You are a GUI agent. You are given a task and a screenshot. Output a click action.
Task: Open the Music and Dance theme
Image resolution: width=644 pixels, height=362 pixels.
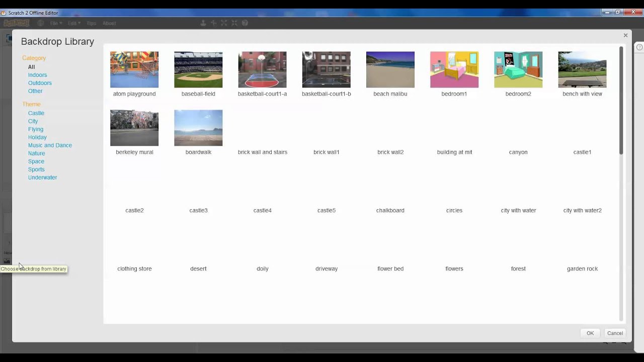(x=50, y=145)
